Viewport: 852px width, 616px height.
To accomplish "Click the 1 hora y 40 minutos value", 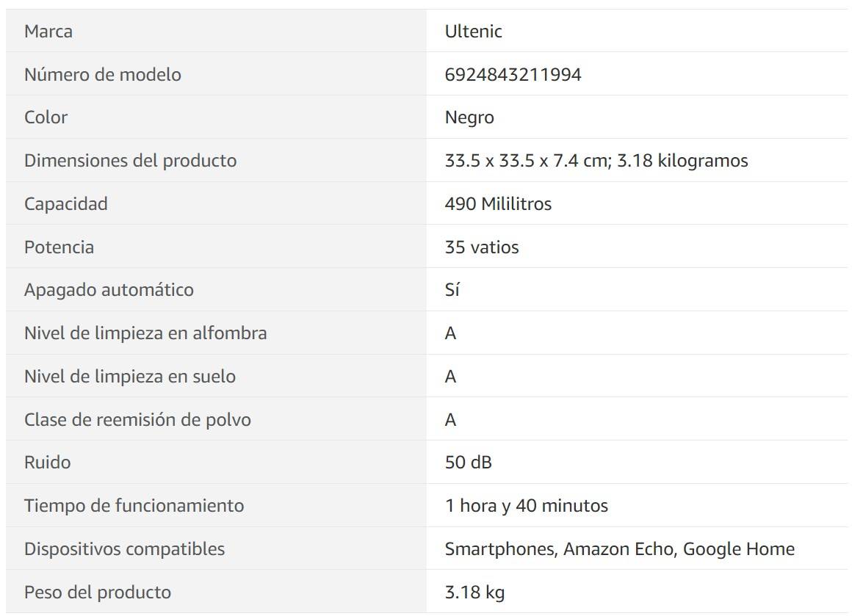I will pyautogui.click(x=527, y=506).
